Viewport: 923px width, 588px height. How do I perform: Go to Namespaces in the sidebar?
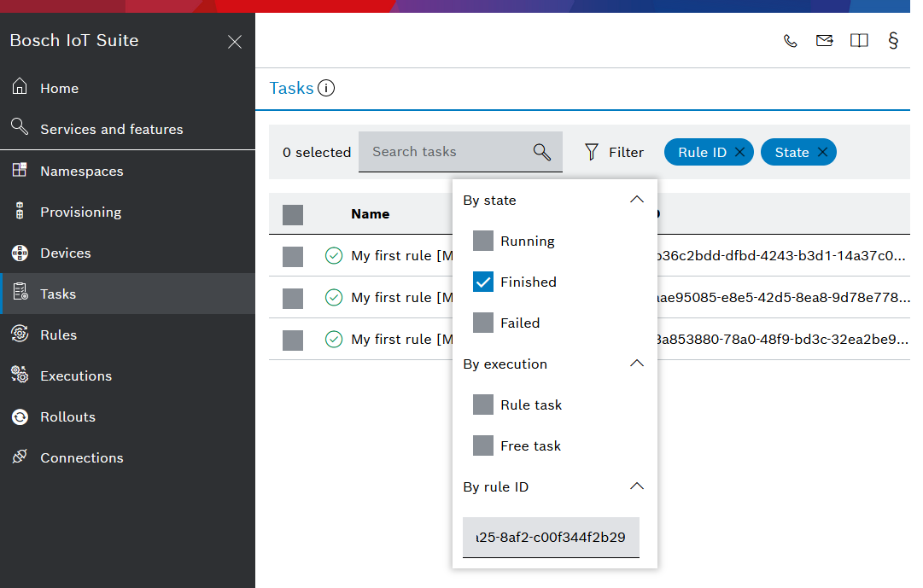82,172
